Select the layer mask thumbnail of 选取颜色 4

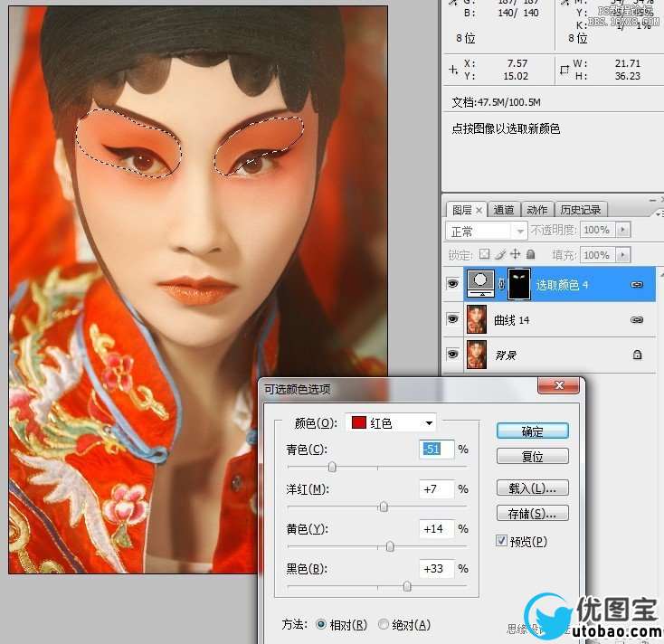pos(519,284)
